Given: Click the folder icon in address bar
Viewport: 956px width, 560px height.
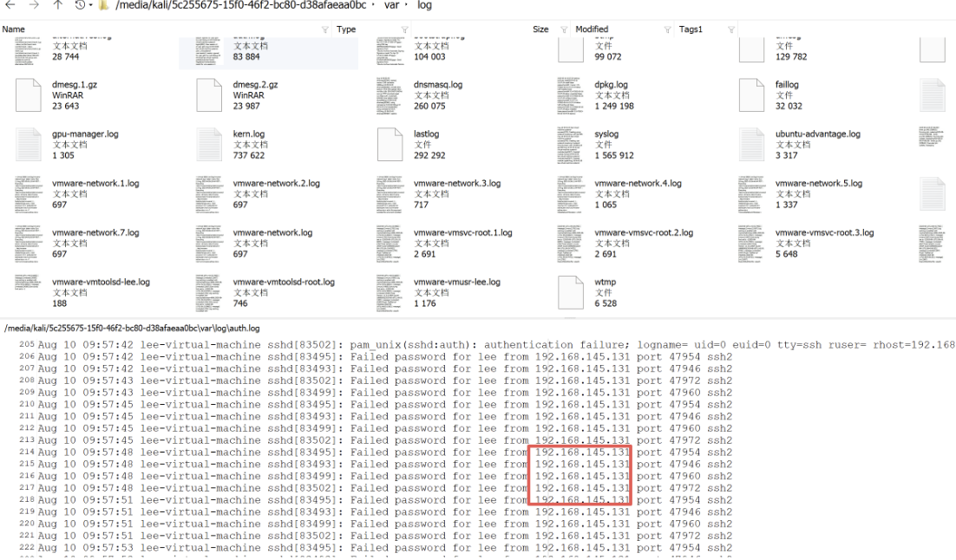Looking at the screenshot, I should (104, 6).
